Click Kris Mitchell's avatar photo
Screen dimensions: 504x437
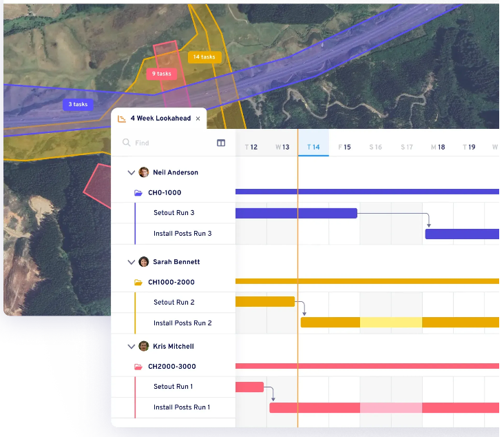144,346
